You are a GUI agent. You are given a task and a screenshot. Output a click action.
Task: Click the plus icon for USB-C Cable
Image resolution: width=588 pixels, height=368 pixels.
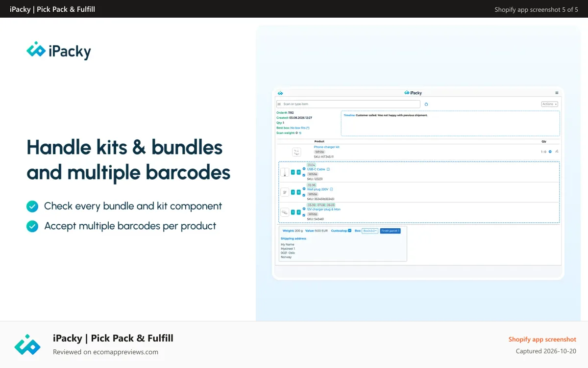[x=304, y=169]
